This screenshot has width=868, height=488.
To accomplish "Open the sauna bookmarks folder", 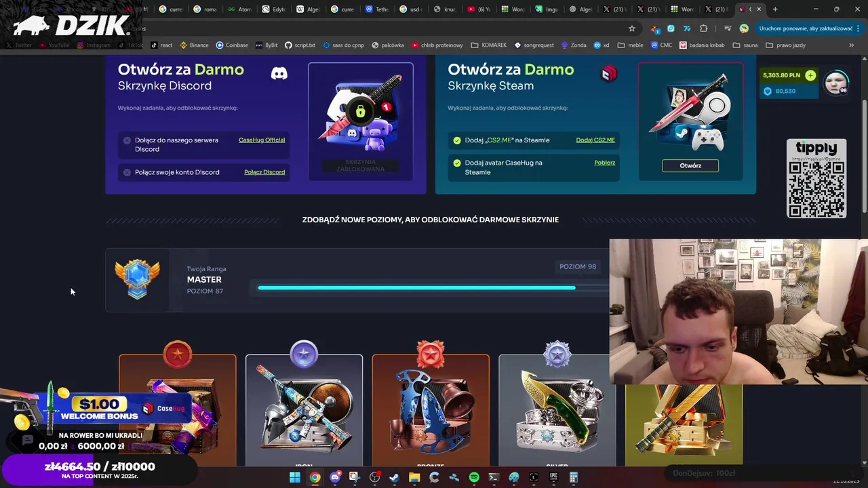I will tap(744, 45).
